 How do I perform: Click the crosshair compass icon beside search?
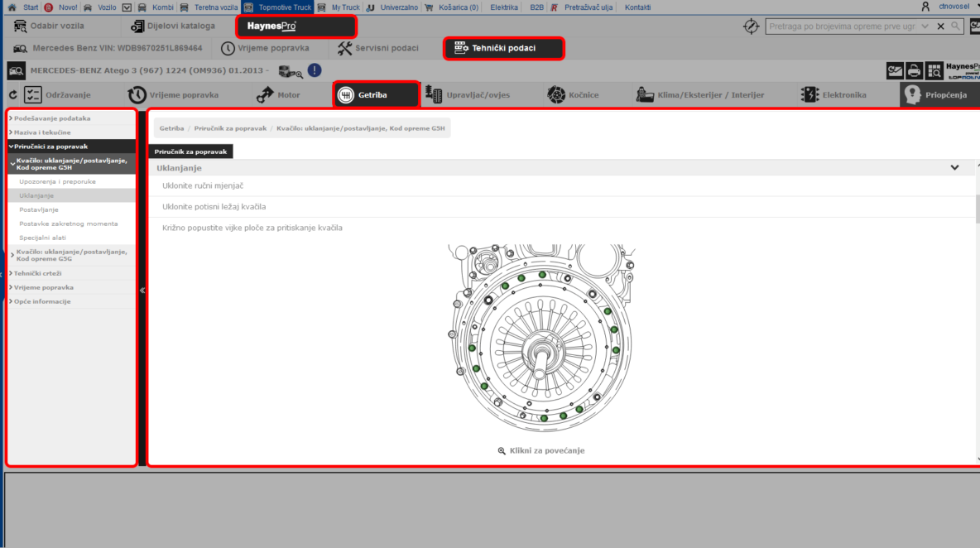pos(751,26)
